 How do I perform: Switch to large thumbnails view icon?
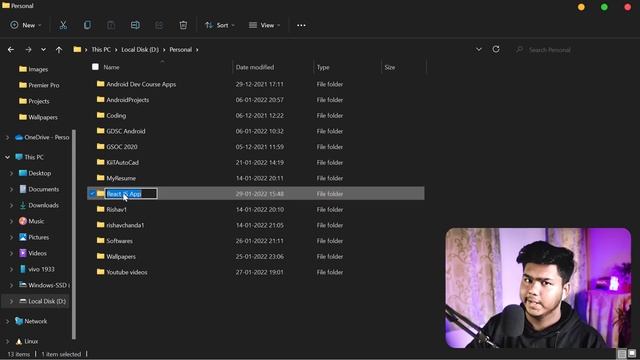tap(632, 353)
